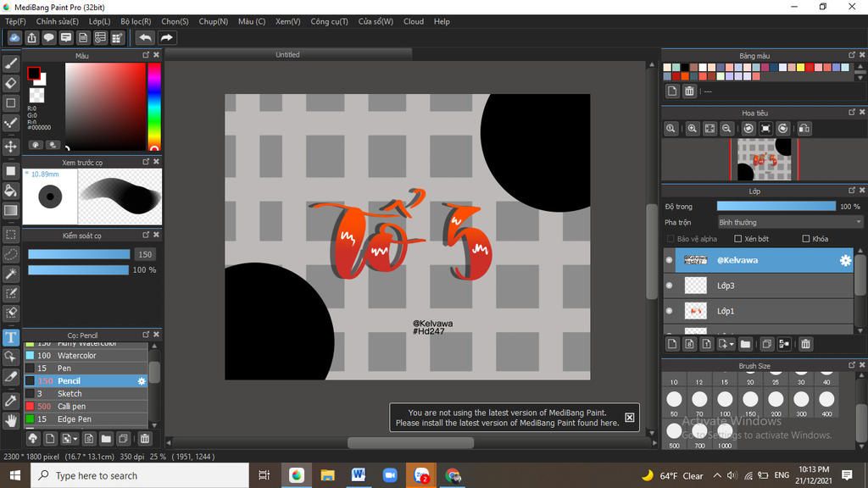Select the Text tool
The height and width of the screenshot is (488, 868).
point(10,337)
